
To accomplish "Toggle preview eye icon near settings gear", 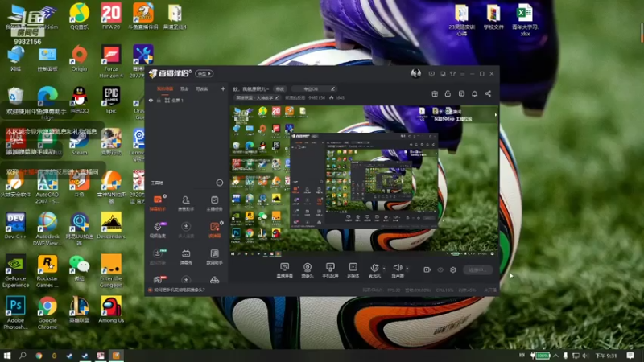I will click(x=440, y=269).
